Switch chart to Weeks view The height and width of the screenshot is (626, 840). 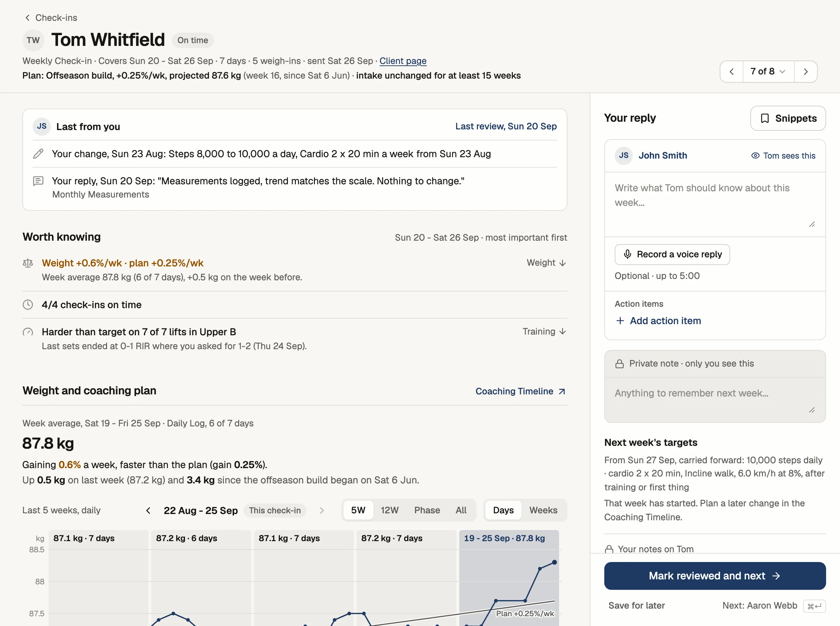coord(543,511)
